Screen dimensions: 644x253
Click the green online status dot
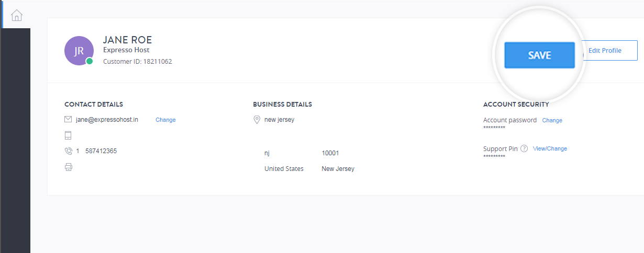(x=90, y=61)
